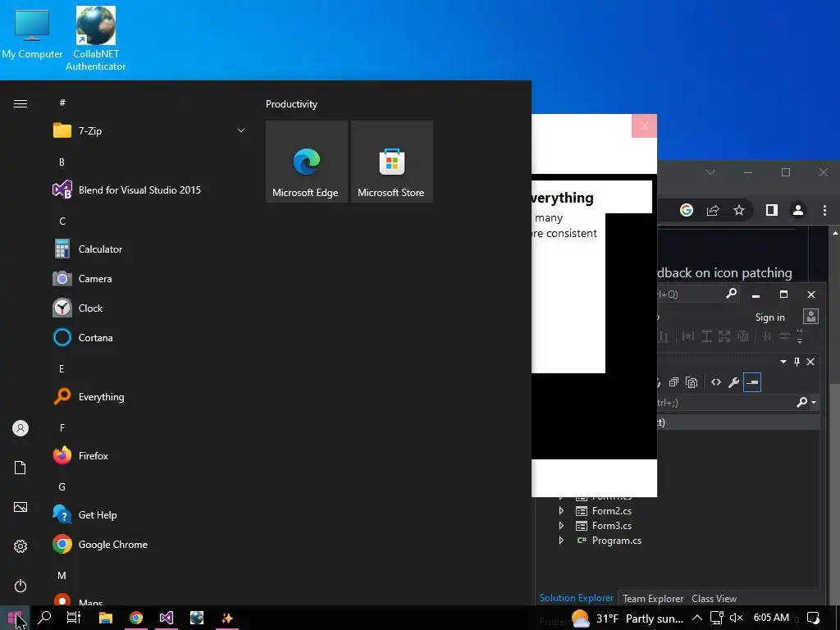This screenshot has height=630, width=840.
Task: Jump to letter M app group
Action: (62, 575)
